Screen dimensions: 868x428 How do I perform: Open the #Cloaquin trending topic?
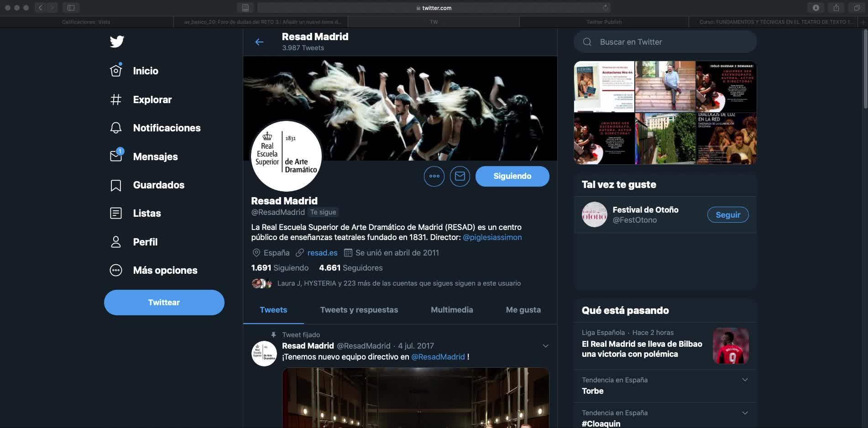pyautogui.click(x=665, y=416)
